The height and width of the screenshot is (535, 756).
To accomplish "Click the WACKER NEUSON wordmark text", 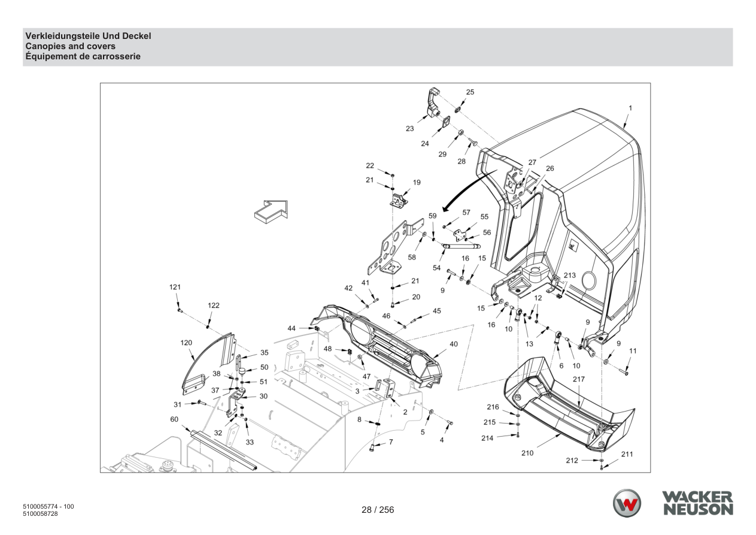I will 697,503.
